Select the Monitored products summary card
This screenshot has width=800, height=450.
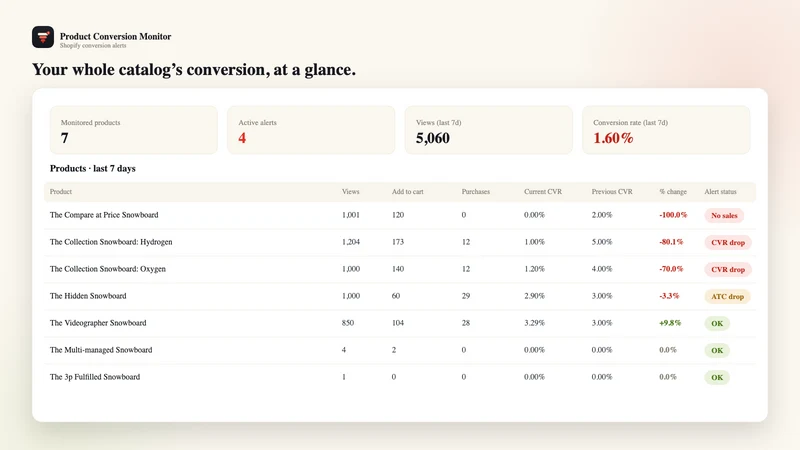tap(134, 130)
